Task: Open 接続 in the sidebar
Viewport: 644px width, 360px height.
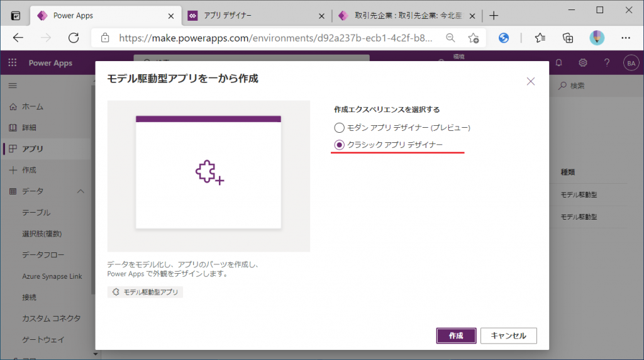Action: tap(29, 297)
